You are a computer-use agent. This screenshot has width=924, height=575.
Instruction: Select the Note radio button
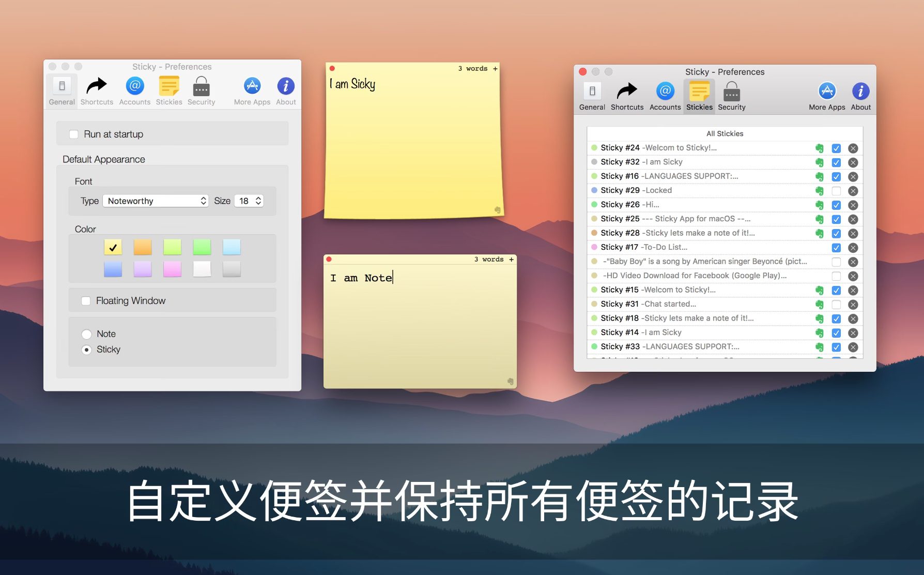pyautogui.click(x=87, y=334)
